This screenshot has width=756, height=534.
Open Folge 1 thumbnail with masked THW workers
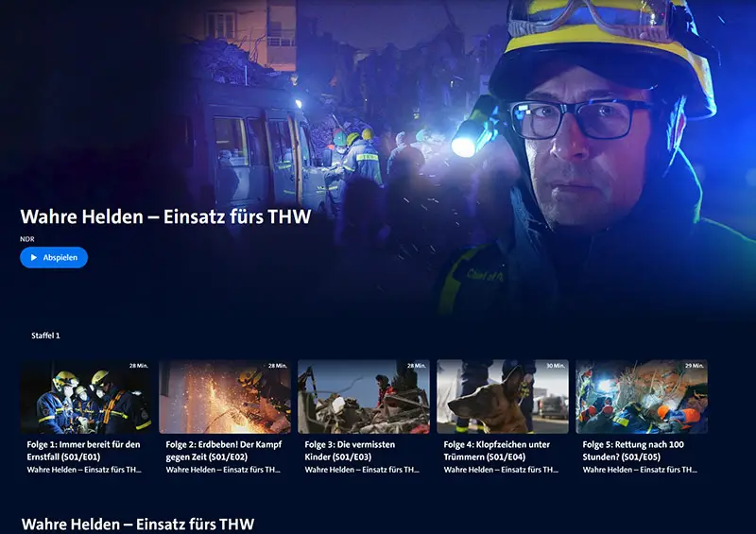pyautogui.click(x=86, y=397)
